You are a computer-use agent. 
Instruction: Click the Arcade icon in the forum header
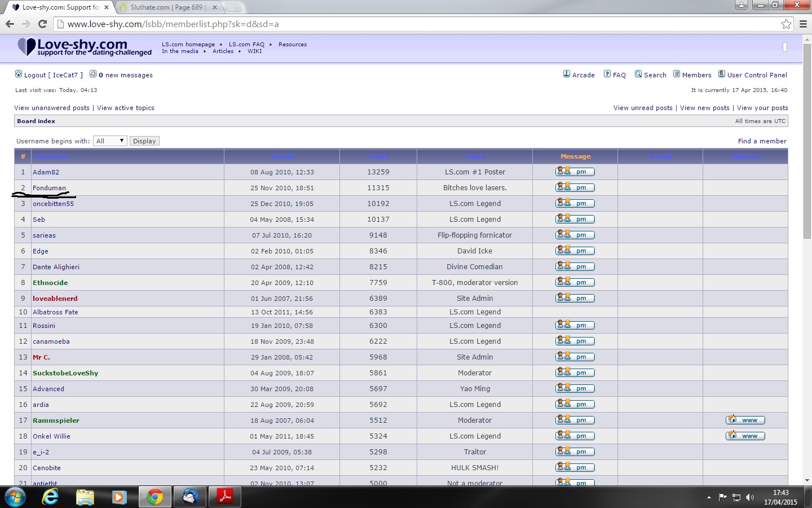(x=567, y=74)
